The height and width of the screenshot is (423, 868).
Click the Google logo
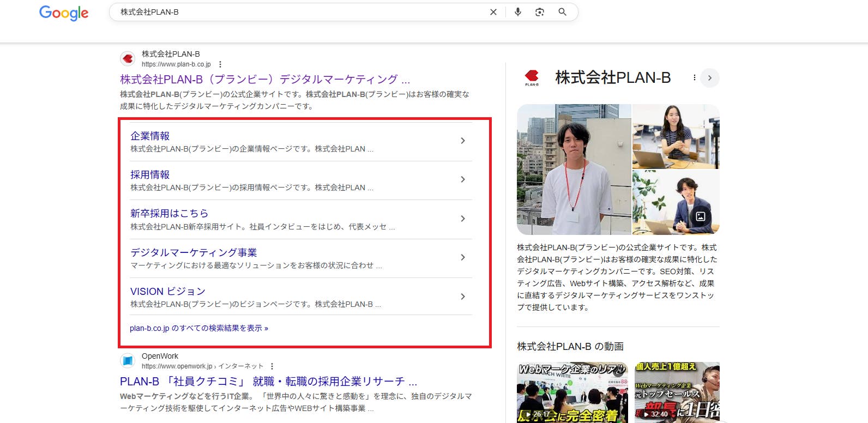pyautogui.click(x=64, y=13)
